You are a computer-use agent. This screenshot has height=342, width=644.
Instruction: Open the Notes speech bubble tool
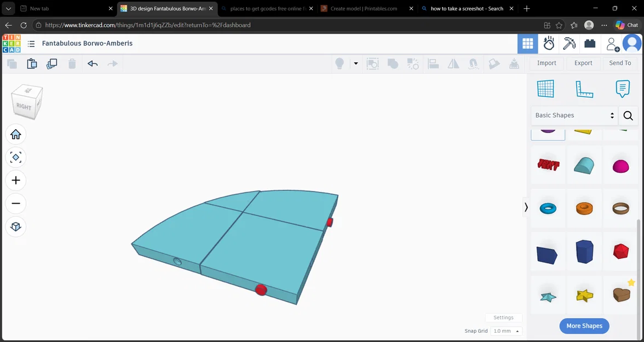pos(622,89)
